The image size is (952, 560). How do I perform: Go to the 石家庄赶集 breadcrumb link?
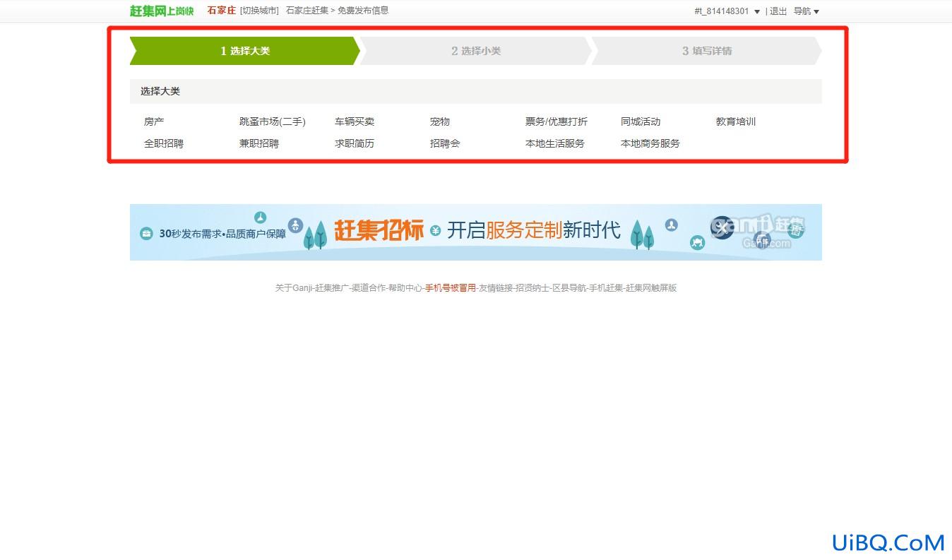(x=307, y=11)
